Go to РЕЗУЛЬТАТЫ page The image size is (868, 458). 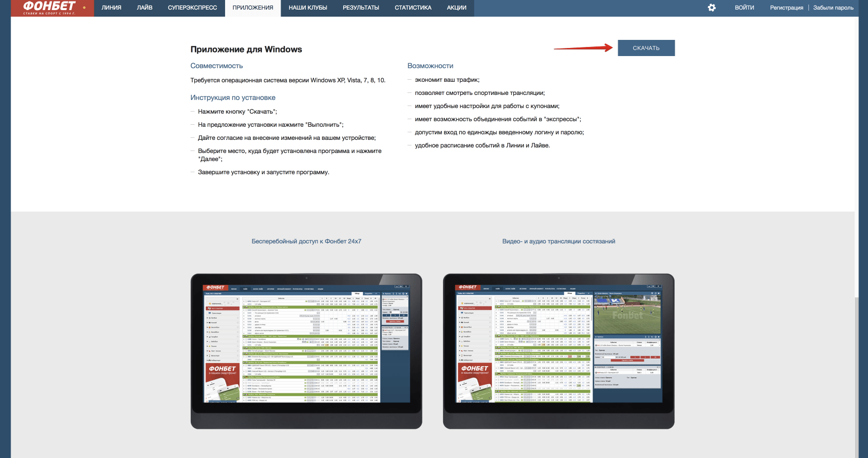point(361,8)
